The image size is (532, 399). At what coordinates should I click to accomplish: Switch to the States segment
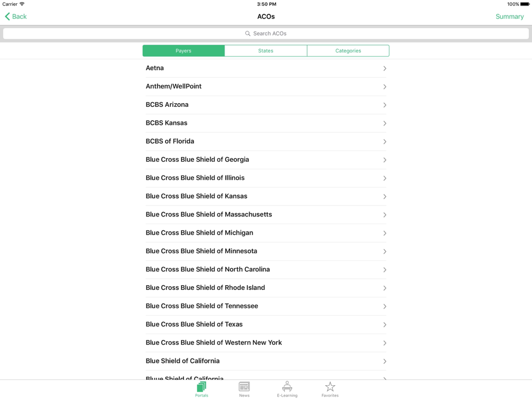(265, 51)
